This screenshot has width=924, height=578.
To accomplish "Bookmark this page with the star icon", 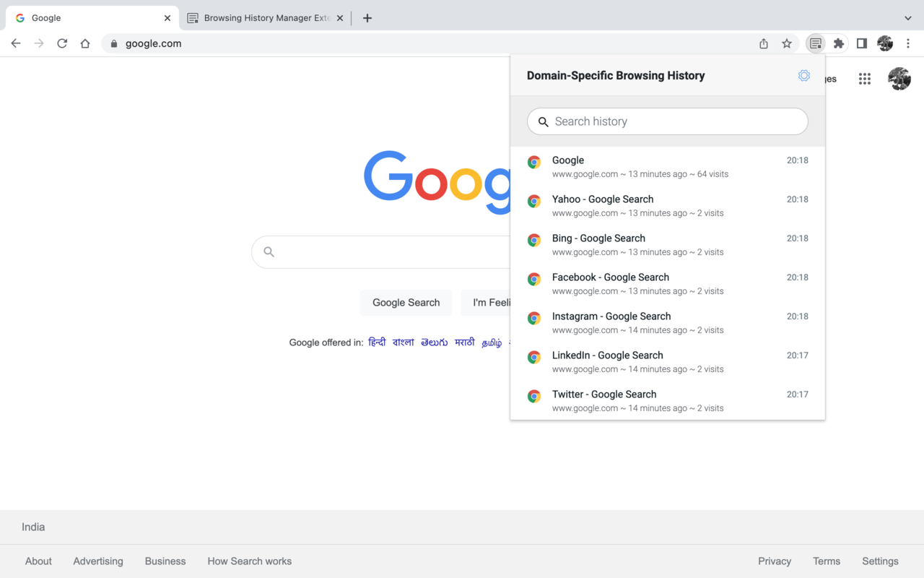I will pos(787,43).
